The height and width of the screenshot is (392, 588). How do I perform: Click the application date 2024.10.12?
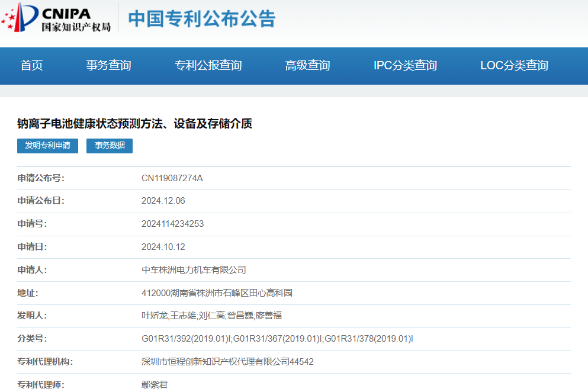pyautogui.click(x=163, y=247)
